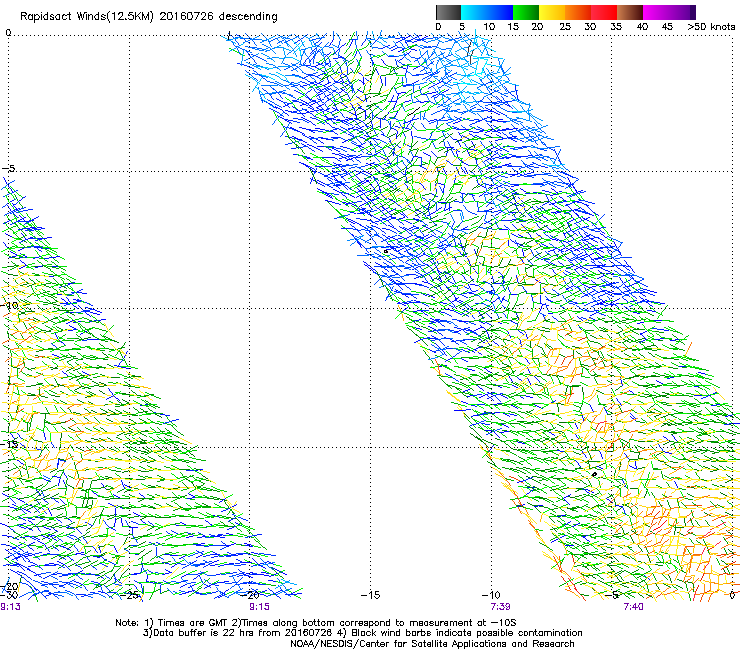Click the 7:40 swath time label

pyautogui.click(x=633, y=607)
